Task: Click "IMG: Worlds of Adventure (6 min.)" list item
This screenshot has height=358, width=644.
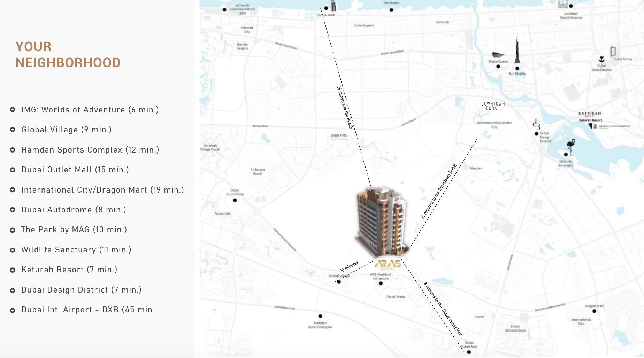Action: pos(90,110)
